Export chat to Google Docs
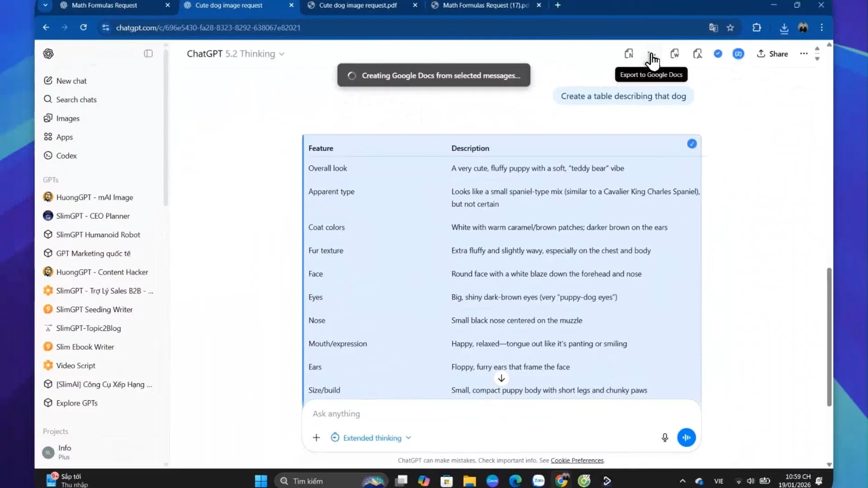868x488 pixels. point(651,54)
